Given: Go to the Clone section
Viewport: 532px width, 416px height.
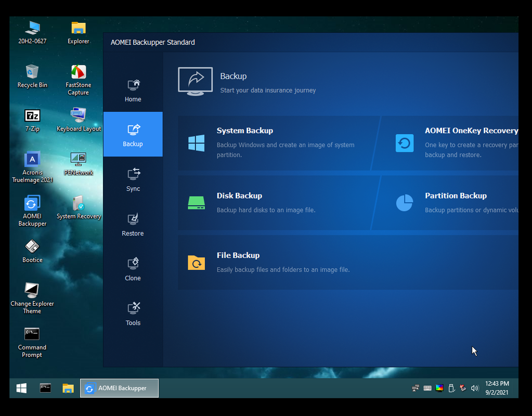Looking at the screenshot, I should pyautogui.click(x=133, y=269).
